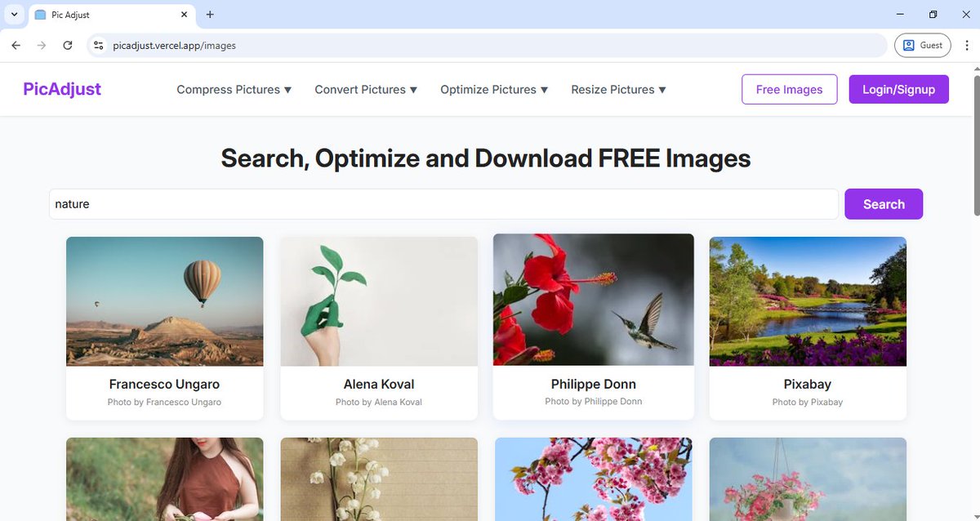The image size is (980, 521).
Task: Select the Pic Adjust browser tab
Action: click(112, 15)
